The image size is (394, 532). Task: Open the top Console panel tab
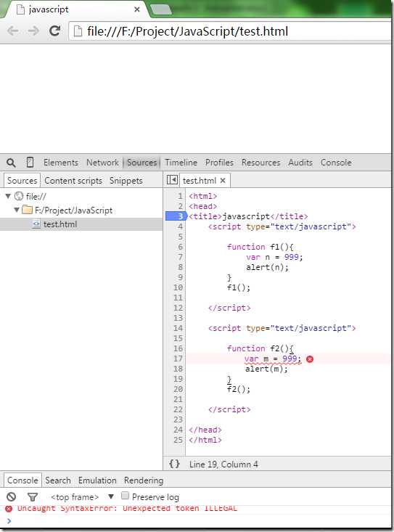pos(336,163)
